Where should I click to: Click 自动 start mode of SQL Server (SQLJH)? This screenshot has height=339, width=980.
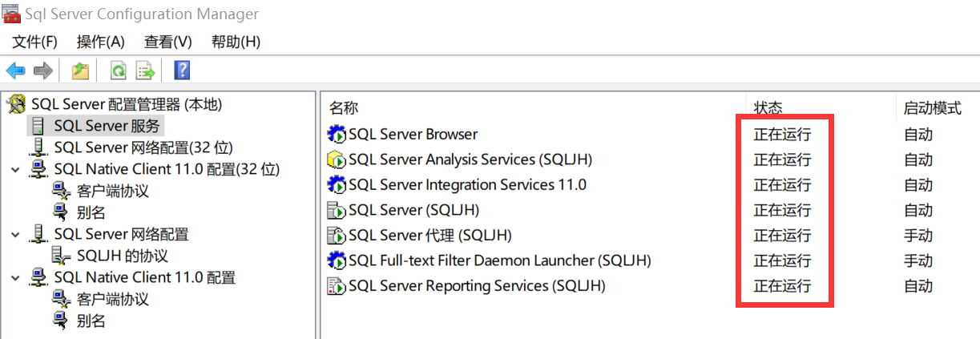pos(918,210)
